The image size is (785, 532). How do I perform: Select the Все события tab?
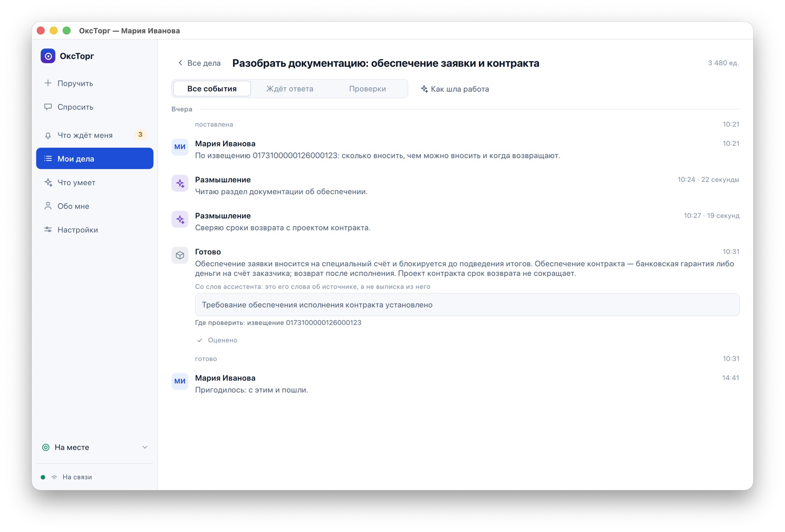pyautogui.click(x=212, y=89)
